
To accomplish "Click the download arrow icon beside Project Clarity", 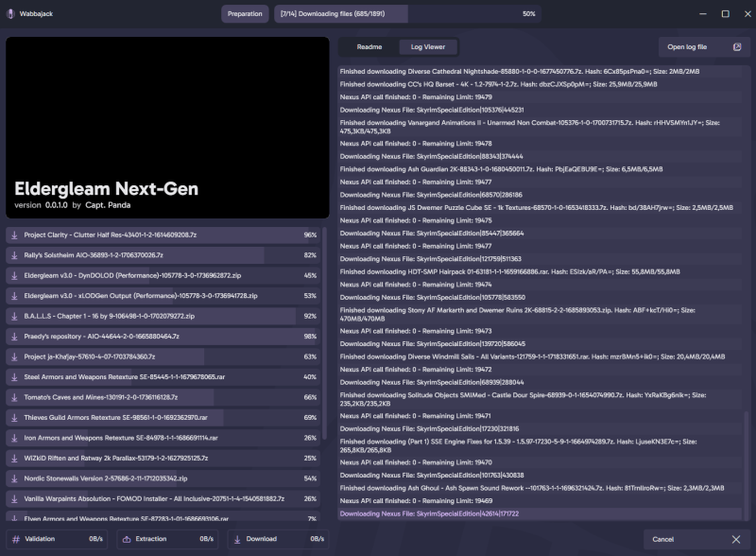I will [14, 235].
